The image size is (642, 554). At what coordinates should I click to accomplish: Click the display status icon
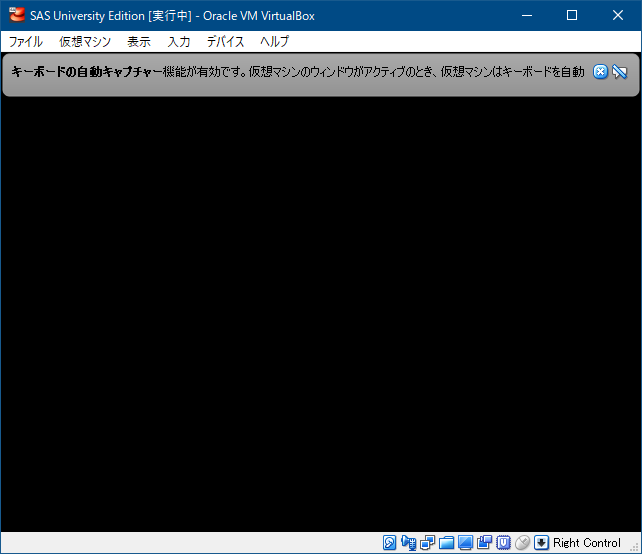tap(465, 543)
